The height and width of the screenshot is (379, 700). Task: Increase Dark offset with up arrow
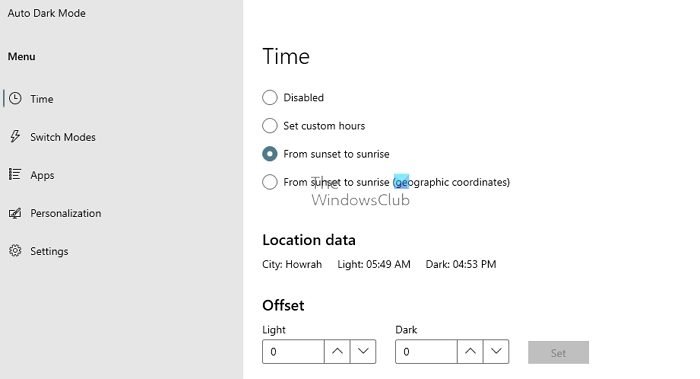point(470,351)
